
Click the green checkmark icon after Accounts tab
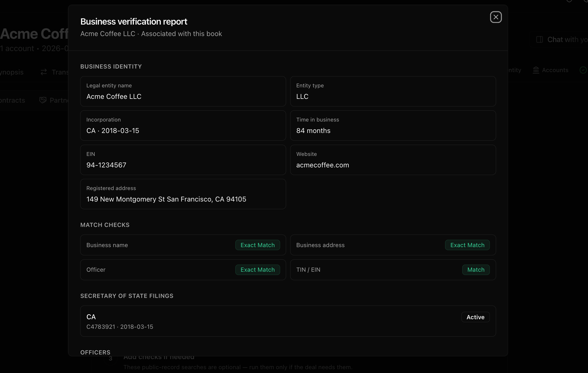(x=583, y=70)
